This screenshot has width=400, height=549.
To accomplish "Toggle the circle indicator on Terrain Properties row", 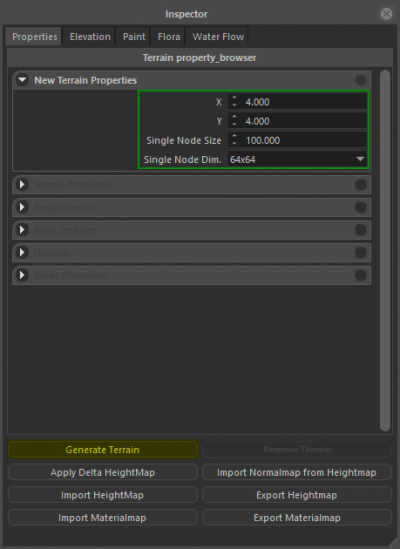I will 360,185.
